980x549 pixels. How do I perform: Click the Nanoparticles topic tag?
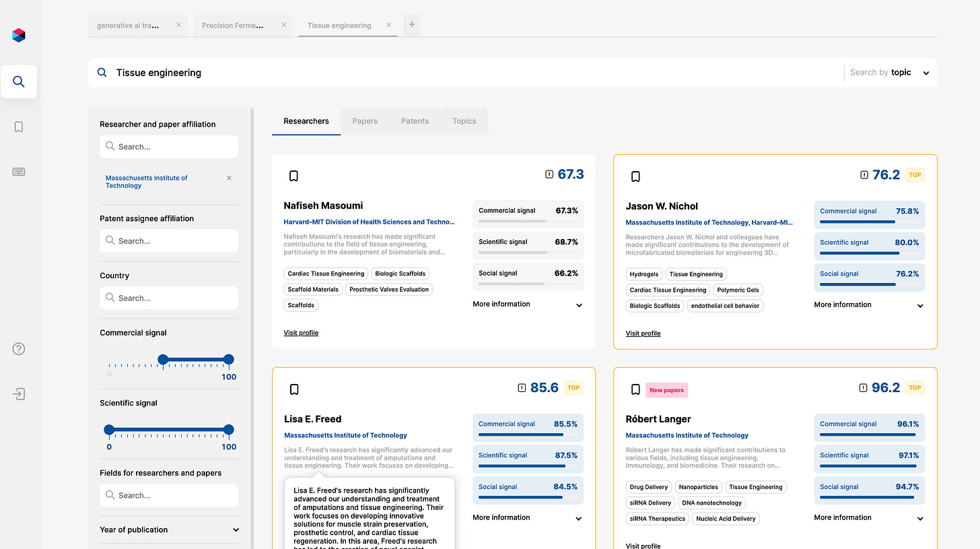(698, 487)
